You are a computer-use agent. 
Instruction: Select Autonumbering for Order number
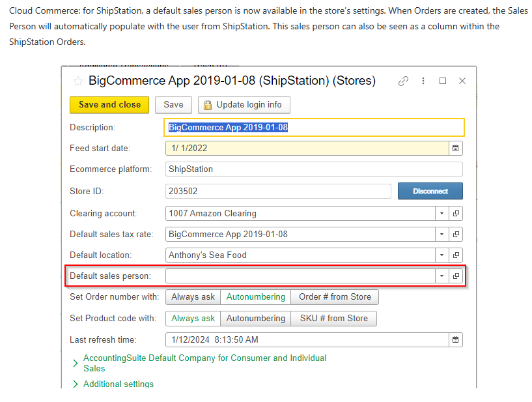pos(256,297)
